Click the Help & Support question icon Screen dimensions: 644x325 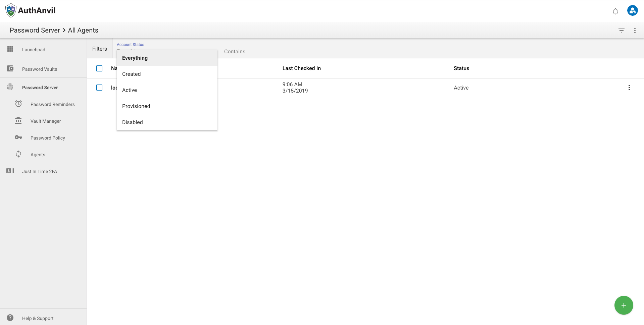(x=10, y=318)
